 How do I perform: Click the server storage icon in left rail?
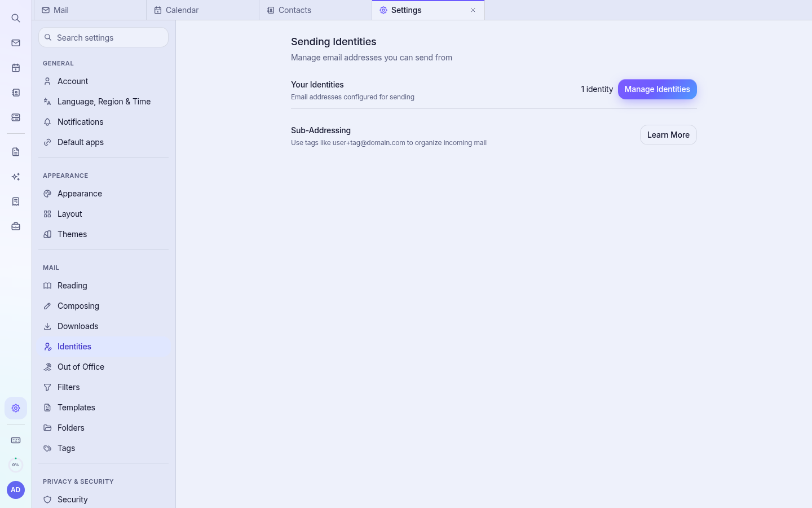[x=16, y=117]
